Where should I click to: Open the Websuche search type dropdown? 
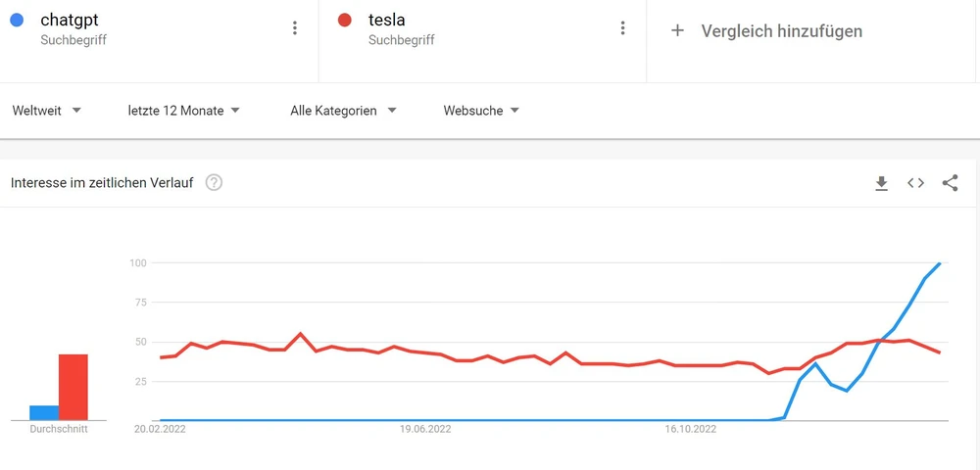481,111
